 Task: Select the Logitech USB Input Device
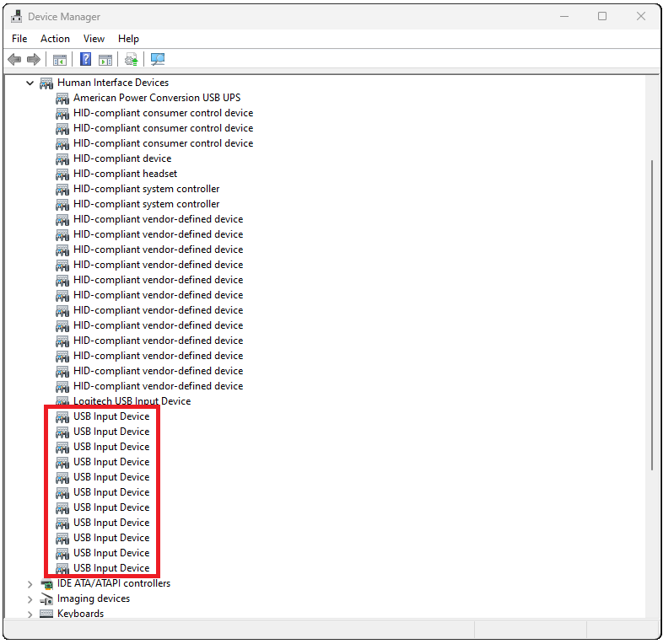[x=132, y=401]
